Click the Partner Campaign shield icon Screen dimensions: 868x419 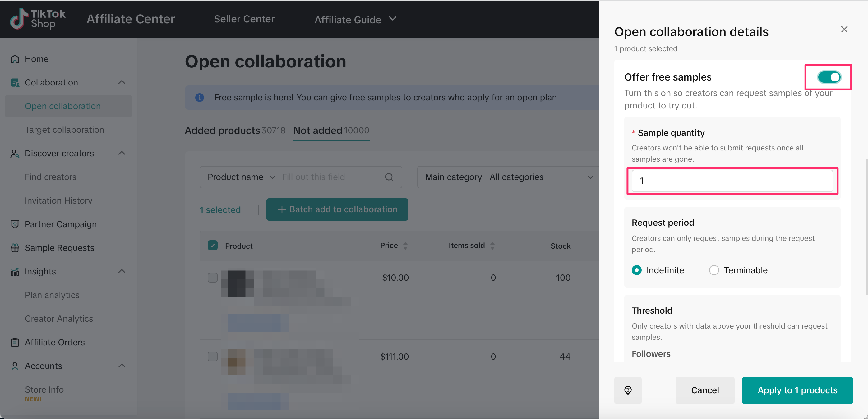15,224
